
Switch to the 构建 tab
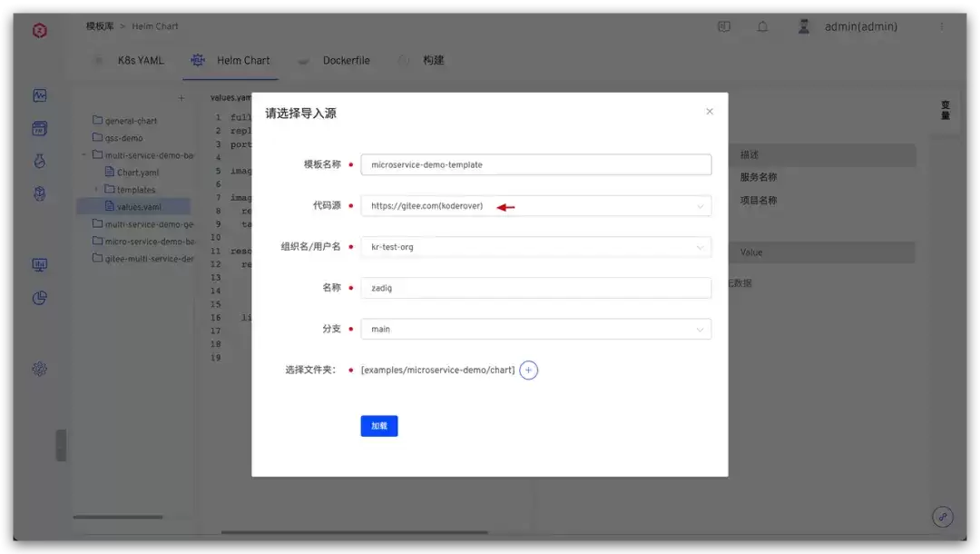pos(433,60)
